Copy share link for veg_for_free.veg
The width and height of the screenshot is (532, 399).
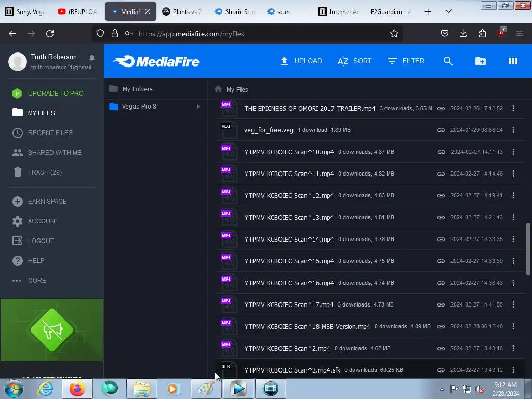point(441,130)
